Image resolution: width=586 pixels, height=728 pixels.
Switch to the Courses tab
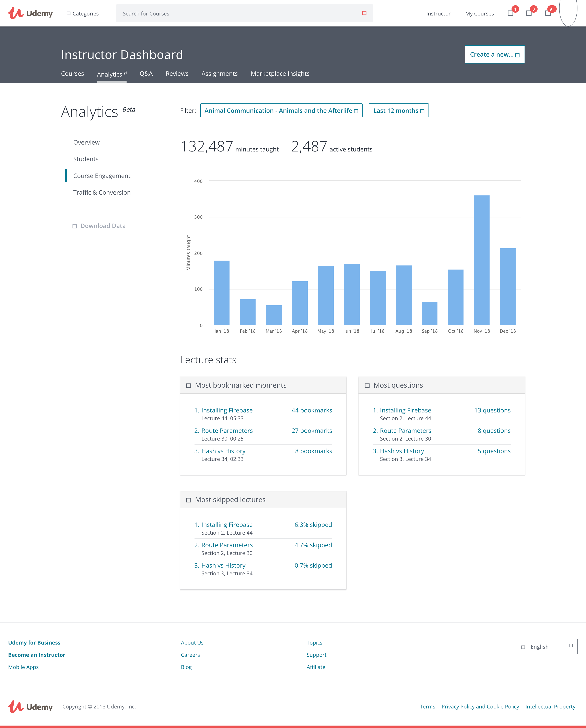[73, 74]
